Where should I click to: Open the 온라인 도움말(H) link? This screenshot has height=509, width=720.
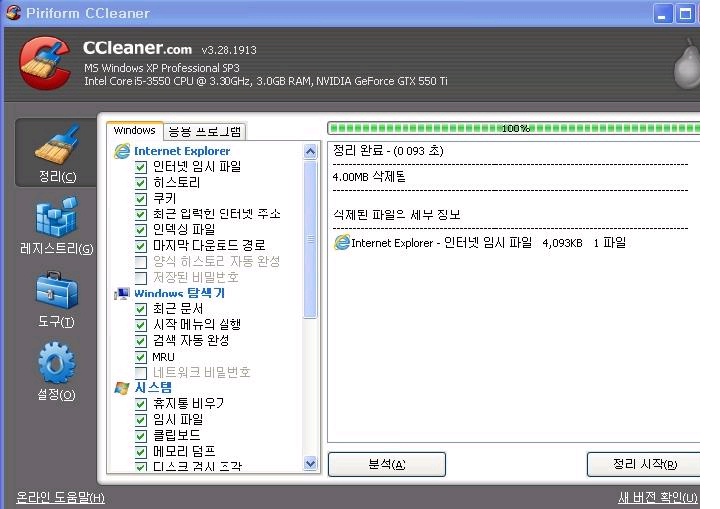pos(60,497)
